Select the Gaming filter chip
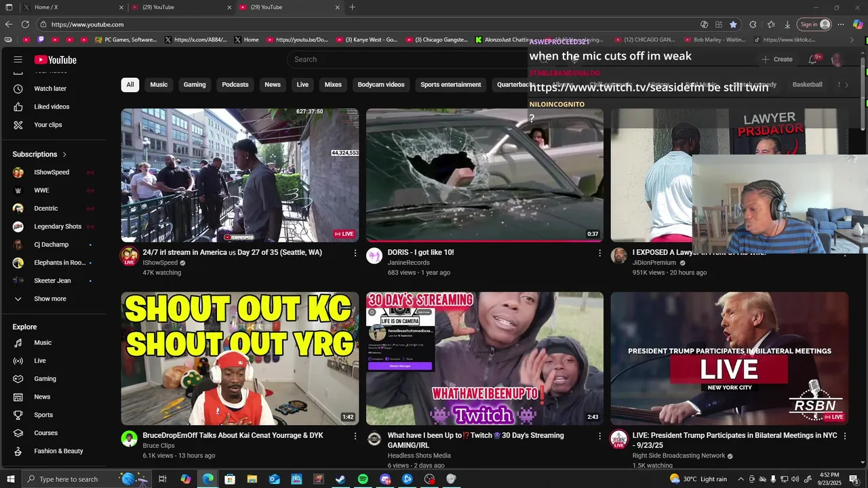This screenshot has width=868, height=488. pos(195,85)
